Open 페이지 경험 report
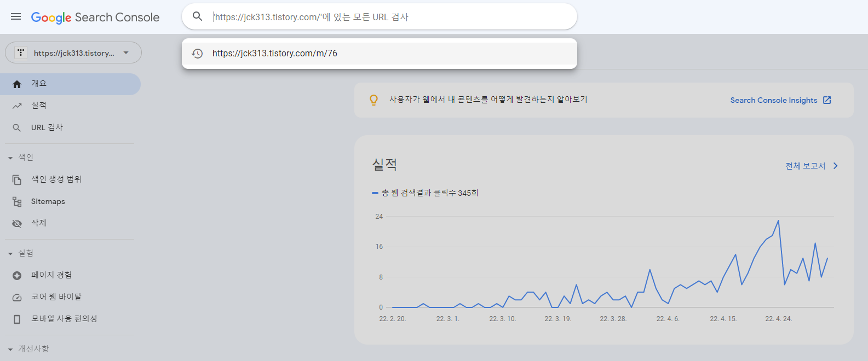This screenshot has height=361, width=868. click(x=70, y=275)
